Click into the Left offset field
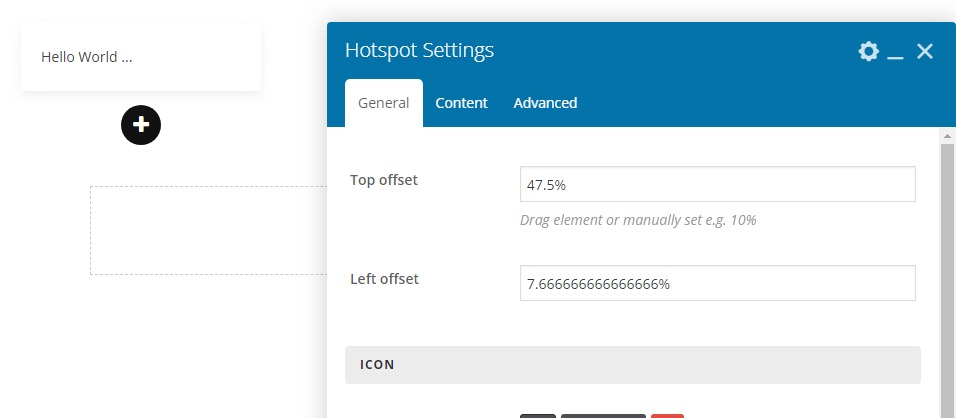 pyautogui.click(x=717, y=283)
